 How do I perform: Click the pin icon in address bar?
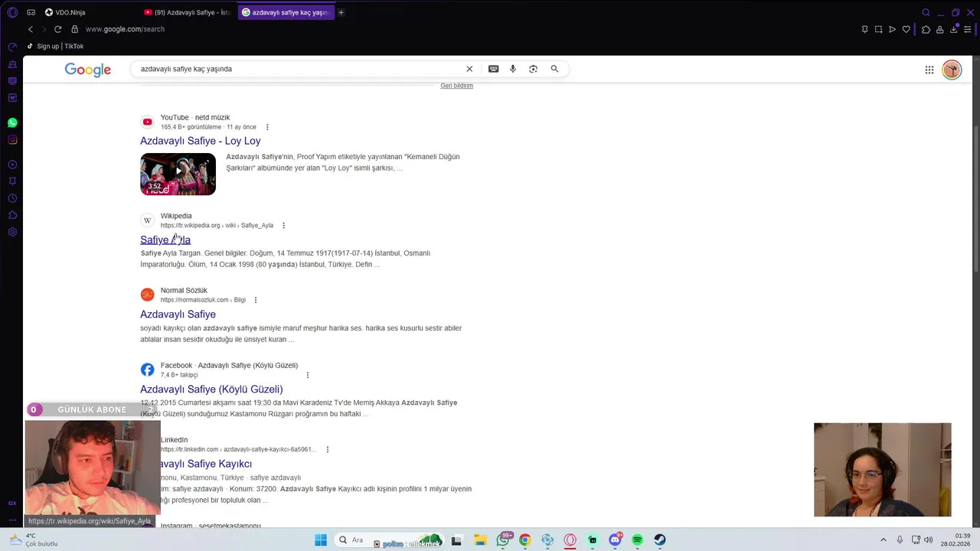pos(864,29)
